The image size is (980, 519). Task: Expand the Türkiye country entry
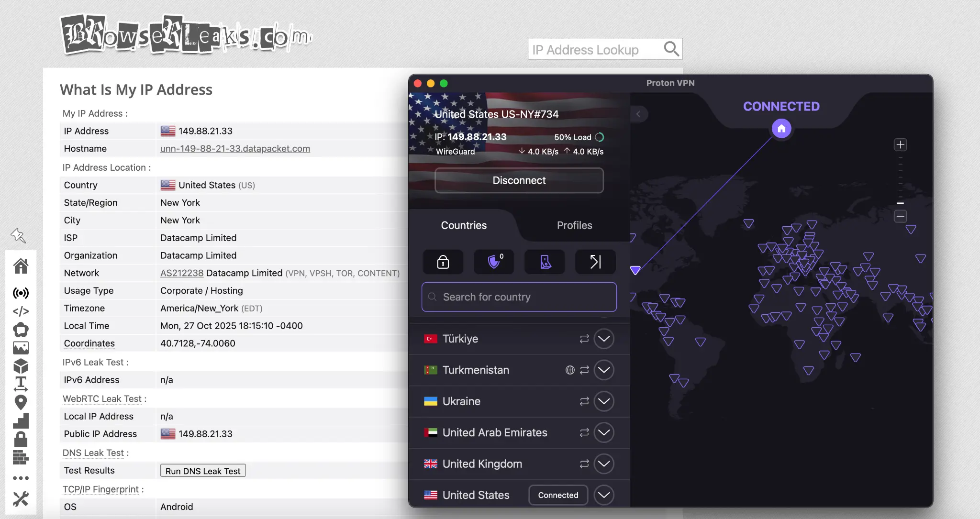point(603,338)
